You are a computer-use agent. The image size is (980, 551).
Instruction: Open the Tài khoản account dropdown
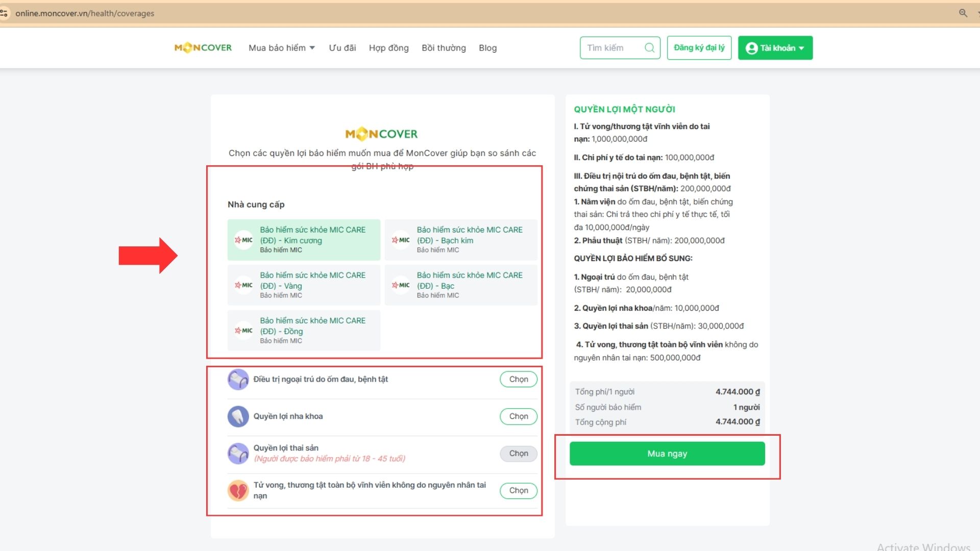tap(775, 48)
